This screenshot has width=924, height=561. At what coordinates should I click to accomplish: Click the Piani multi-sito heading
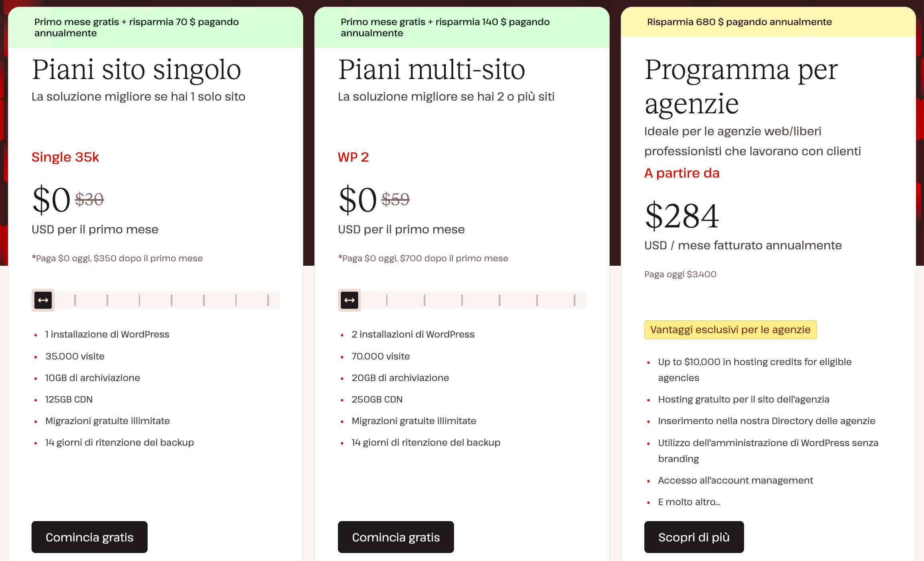431,70
